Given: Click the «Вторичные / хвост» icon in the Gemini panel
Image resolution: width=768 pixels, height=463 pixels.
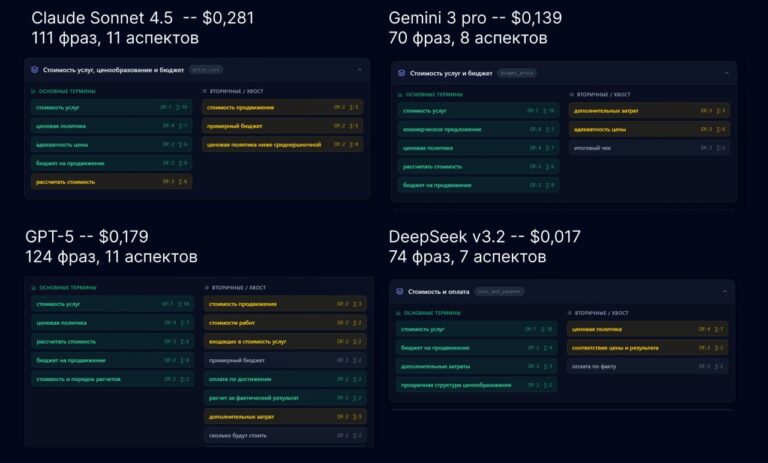Looking at the screenshot, I should point(571,94).
